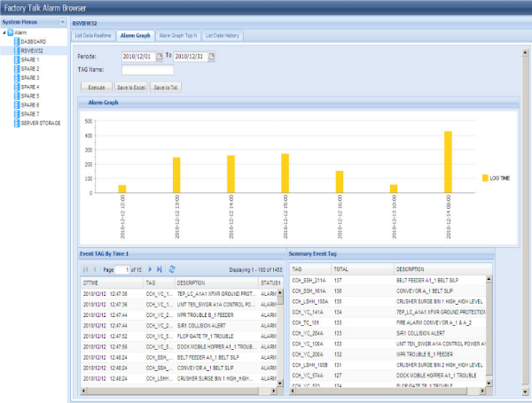The image size is (532, 403).
Task: Go to previous page of event grid
Action: (x=95, y=268)
